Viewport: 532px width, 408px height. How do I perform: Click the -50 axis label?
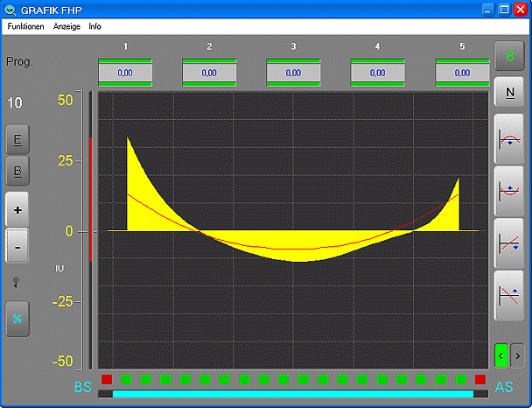[63, 361]
